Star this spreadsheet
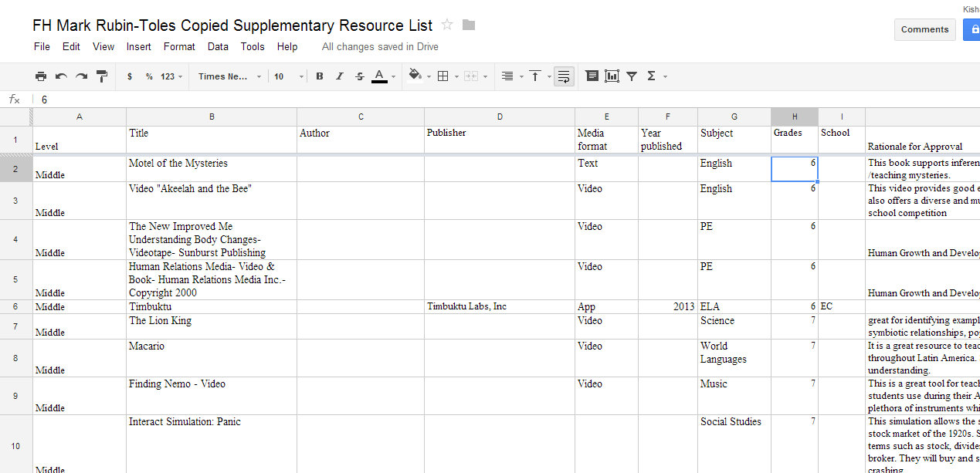980x473 pixels. pyautogui.click(x=447, y=25)
